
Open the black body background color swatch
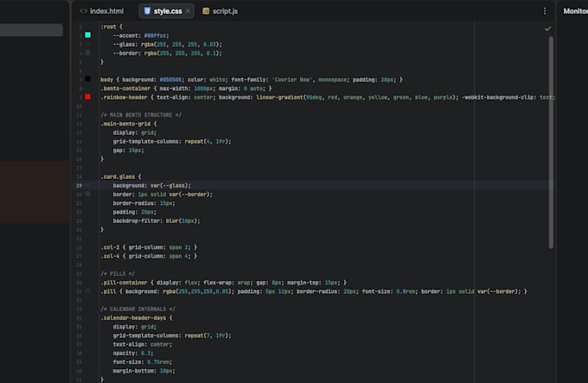[87, 79]
